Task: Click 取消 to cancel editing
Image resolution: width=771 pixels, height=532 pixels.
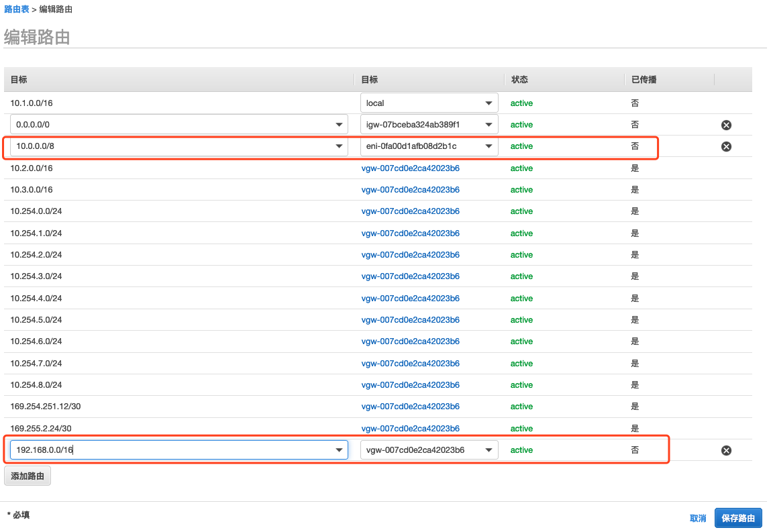Action: pos(698,518)
